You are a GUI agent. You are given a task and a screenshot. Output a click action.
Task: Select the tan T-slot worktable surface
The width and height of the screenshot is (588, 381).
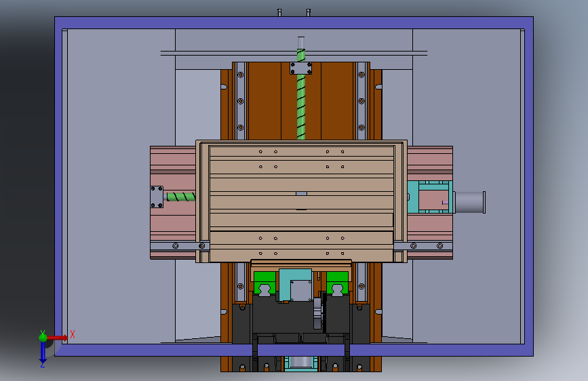coord(302,203)
